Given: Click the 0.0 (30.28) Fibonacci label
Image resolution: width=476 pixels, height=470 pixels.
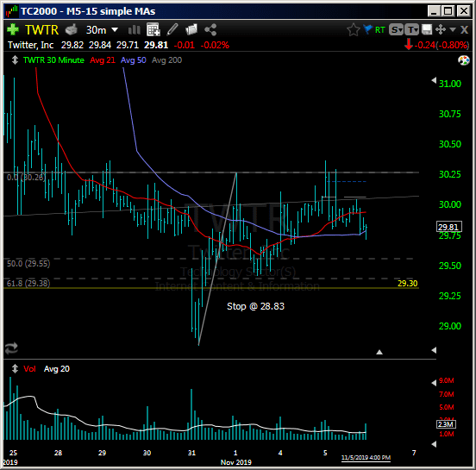Looking at the screenshot, I should click(27, 177).
